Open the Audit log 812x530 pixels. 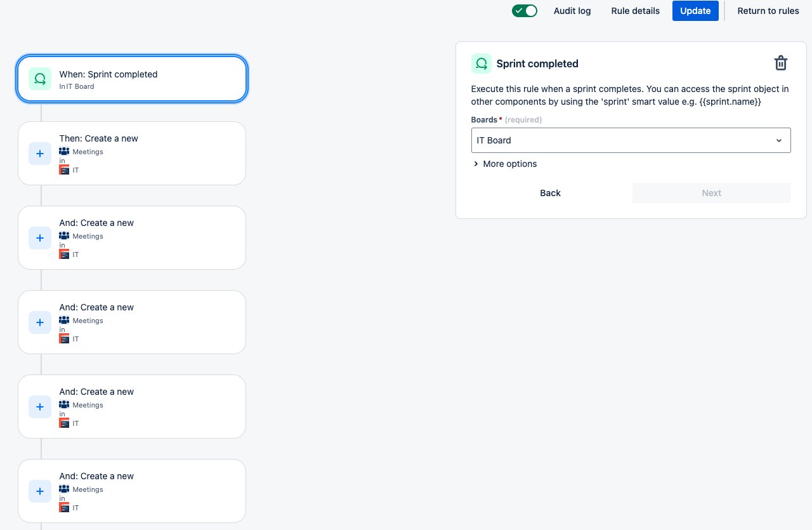[x=572, y=11]
